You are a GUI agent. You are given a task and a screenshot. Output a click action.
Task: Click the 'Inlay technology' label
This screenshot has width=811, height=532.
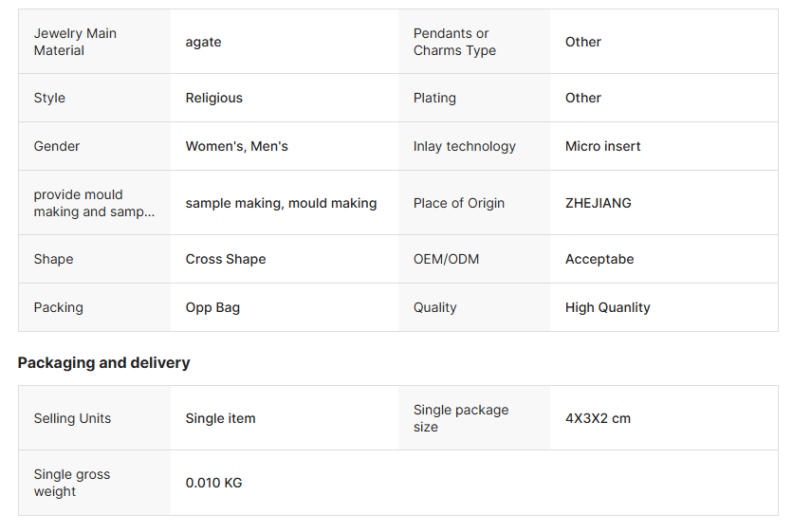click(x=464, y=146)
